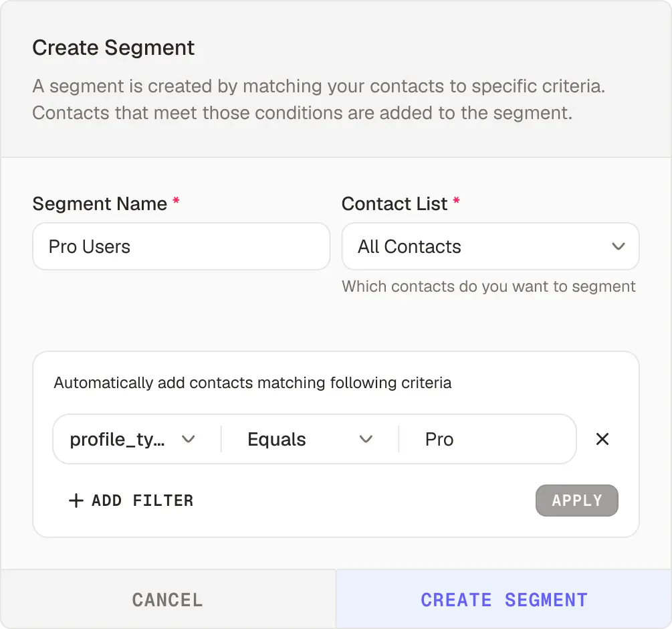Confirm with the CREATE SEGMENT button
This screenshot has height=629, width=672.
pos(503,600)
